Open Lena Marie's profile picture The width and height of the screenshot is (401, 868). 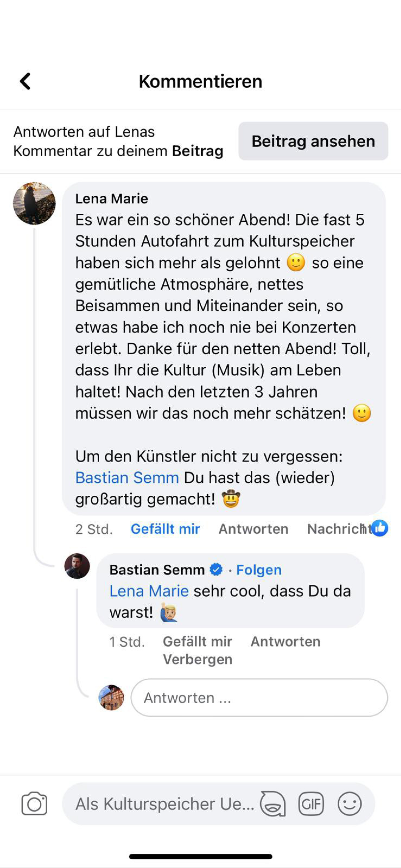point(34,204)
